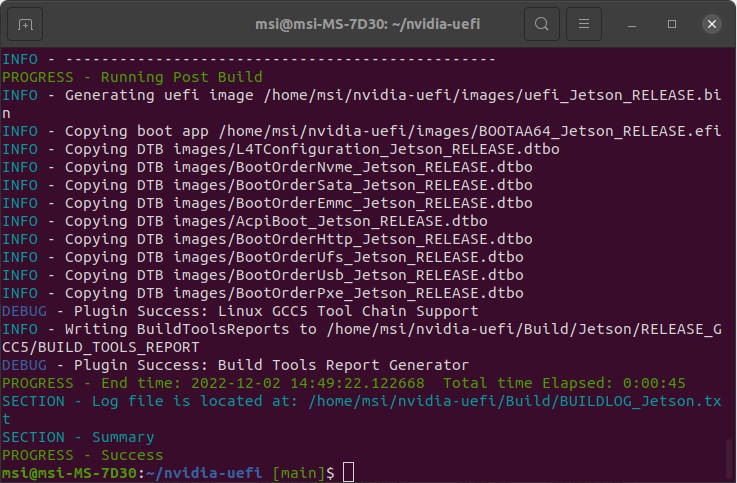Click the 'PROGRESS - Success' line
This screenshot has width=737, height=483.
(83, 455)
